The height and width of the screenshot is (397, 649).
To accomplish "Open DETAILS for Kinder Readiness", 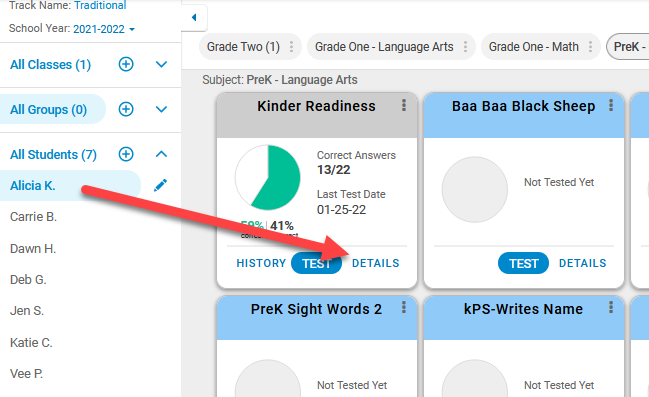I will (x=375, y=263).
